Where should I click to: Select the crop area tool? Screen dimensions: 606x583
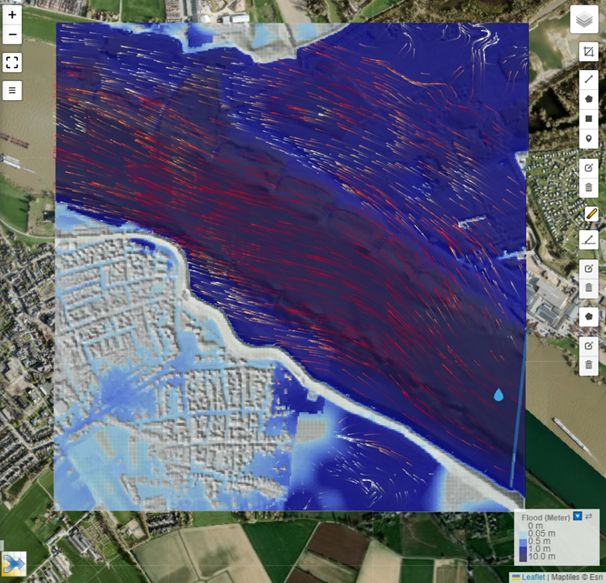tap(588, 51)
